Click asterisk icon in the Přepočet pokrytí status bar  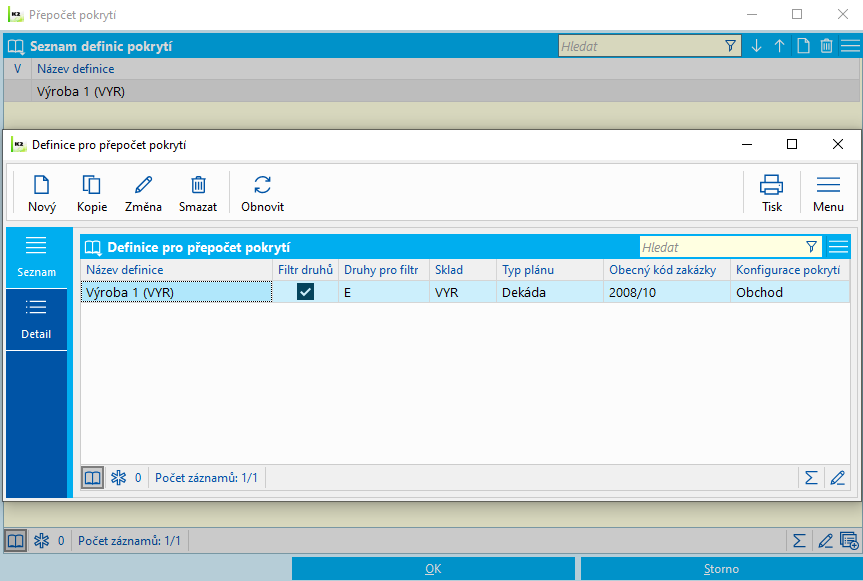tap(41, 541)
